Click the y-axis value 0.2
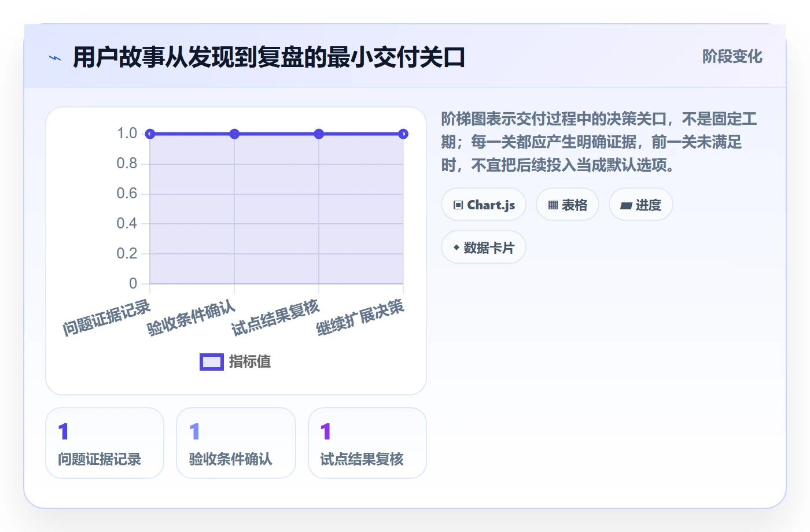Screen dimensions: 810x532 pyautogui.click(x=127, y=254)
